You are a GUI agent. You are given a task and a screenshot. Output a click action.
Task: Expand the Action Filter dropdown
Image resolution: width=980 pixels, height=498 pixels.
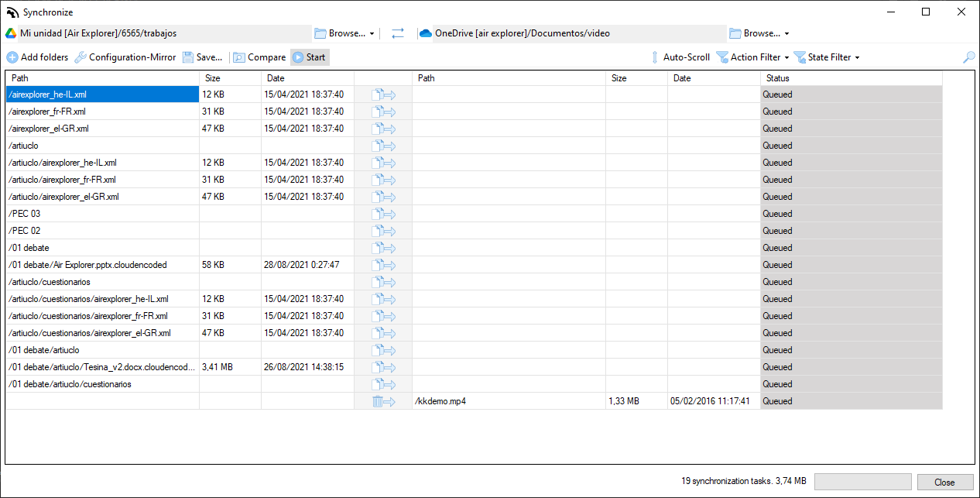click(786, 57)
